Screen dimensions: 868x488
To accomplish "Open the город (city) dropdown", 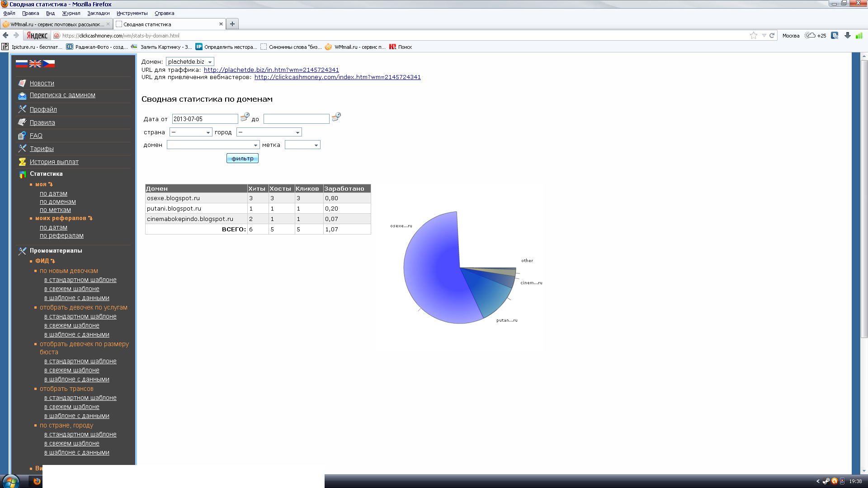I will 269,132.
